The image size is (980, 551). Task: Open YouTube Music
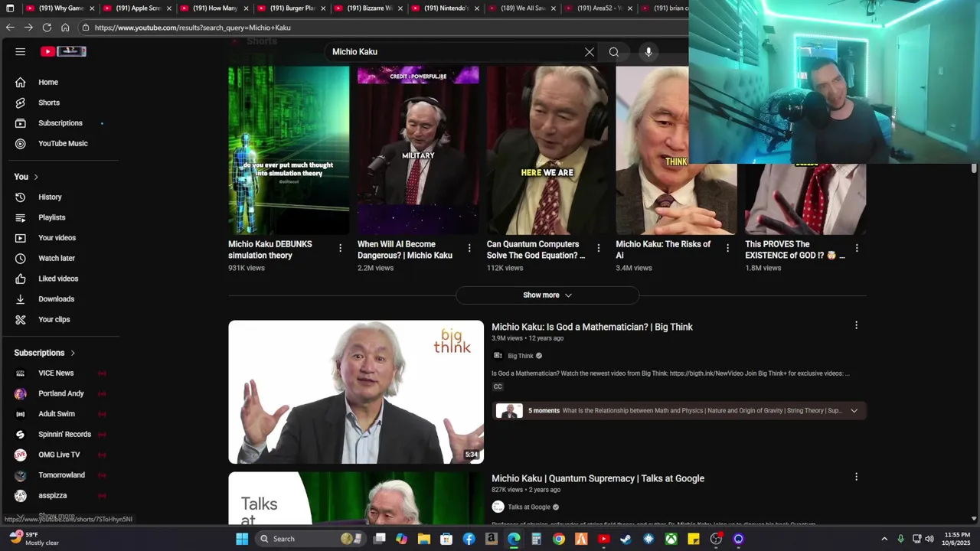[x=64, y=143]
